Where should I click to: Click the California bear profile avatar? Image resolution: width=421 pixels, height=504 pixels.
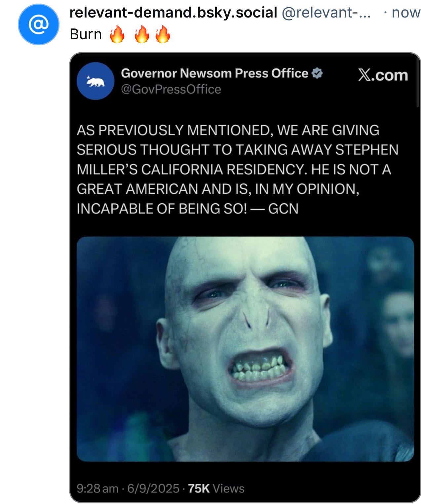(x=96, y=81)
